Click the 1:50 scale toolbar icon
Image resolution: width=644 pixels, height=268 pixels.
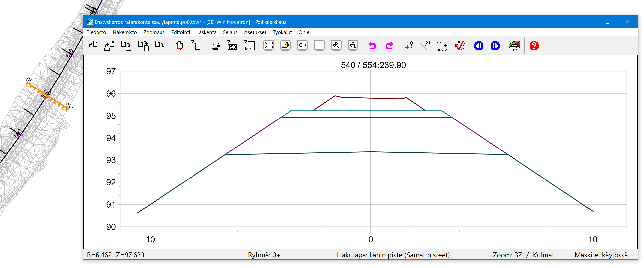[x=232, y=46]
